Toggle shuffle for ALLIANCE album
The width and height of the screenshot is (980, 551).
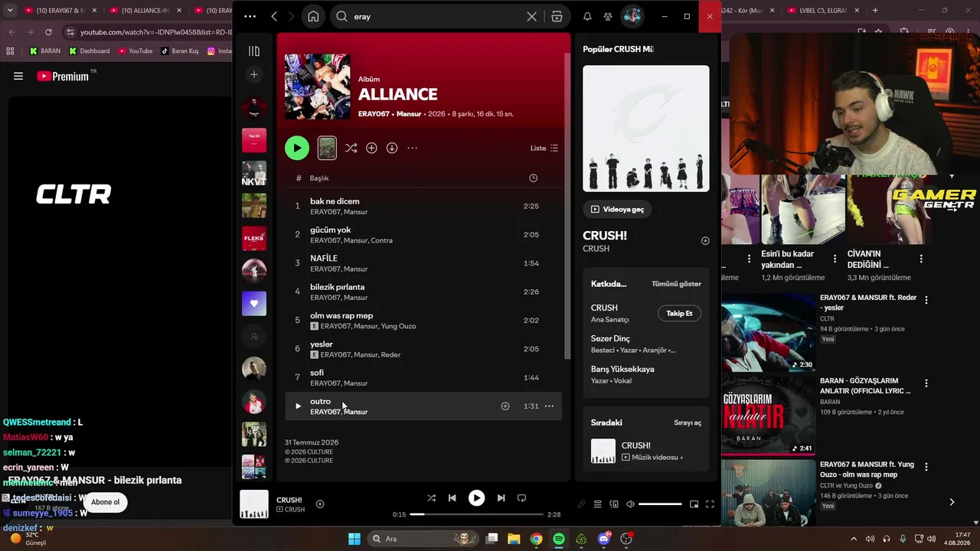351,148
